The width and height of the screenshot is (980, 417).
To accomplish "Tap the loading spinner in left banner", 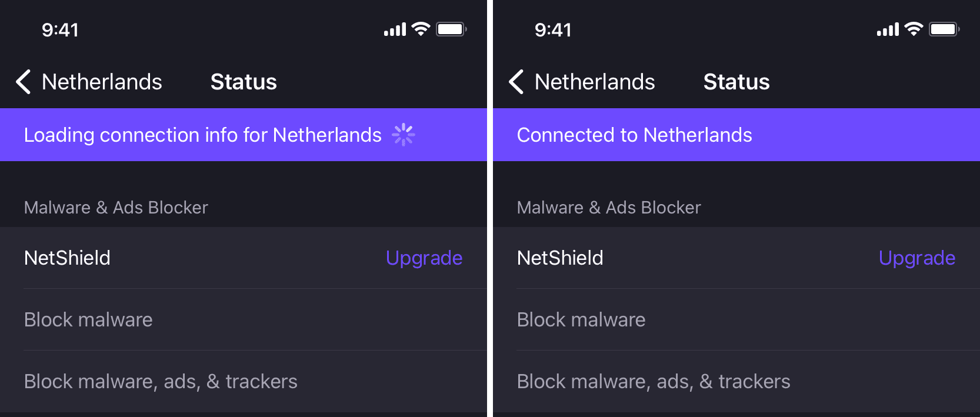I will click(x=404, y=135).
